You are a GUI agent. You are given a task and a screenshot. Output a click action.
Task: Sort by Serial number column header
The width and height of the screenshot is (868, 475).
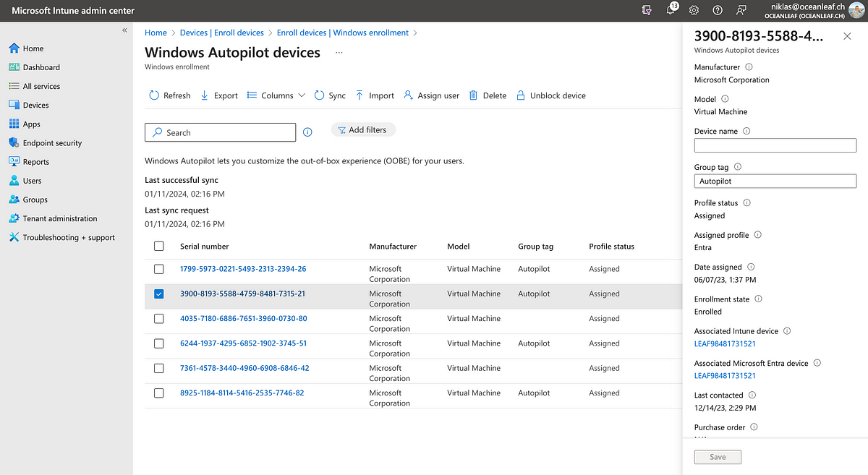point(204,247)
